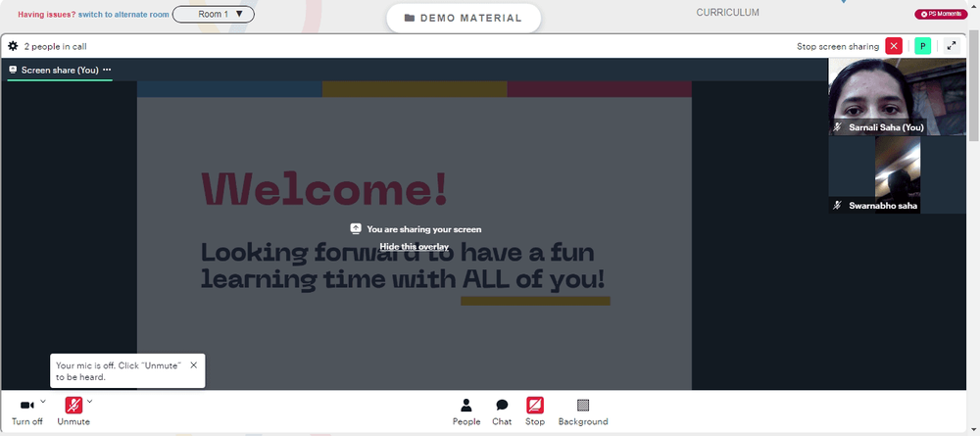Click the PS Moments badge
The image size is (980, 436).
pos(941,14)
